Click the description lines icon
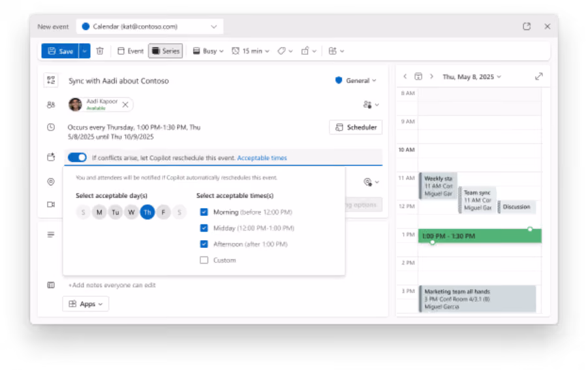This screenshot has width=588, height=370. pyautogui.click(x=51, y=235)
